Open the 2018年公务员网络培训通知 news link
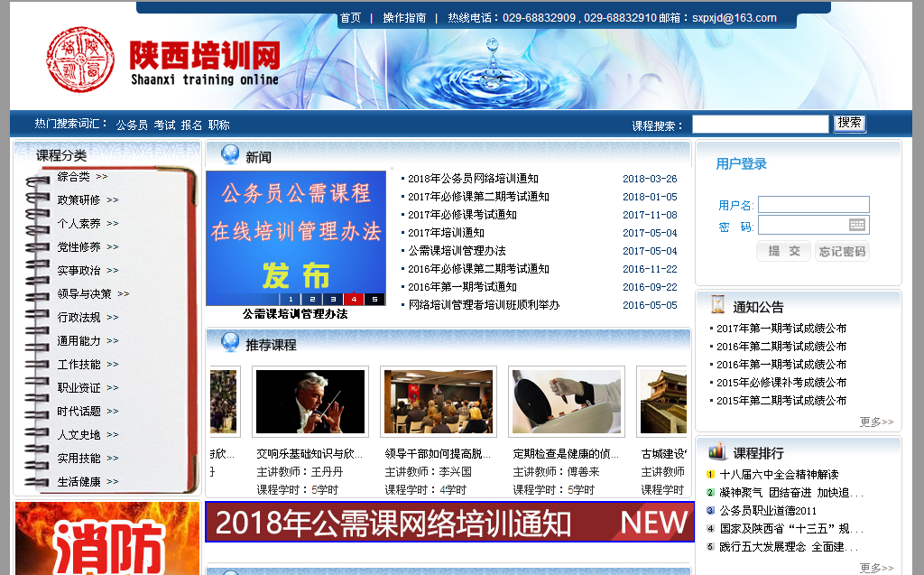Screen dimensions: 924x575 (x=473, y=179)
